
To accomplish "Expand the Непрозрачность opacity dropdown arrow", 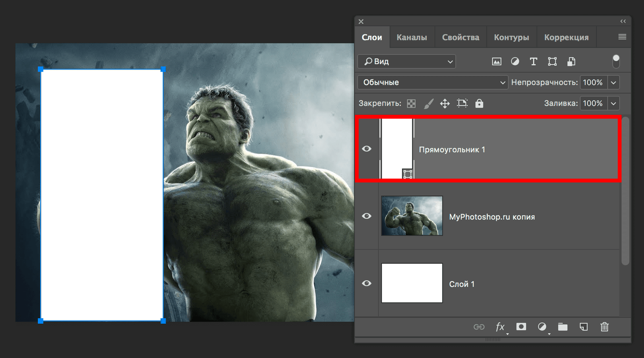I will pyautogui.click(x=613, y=83).
